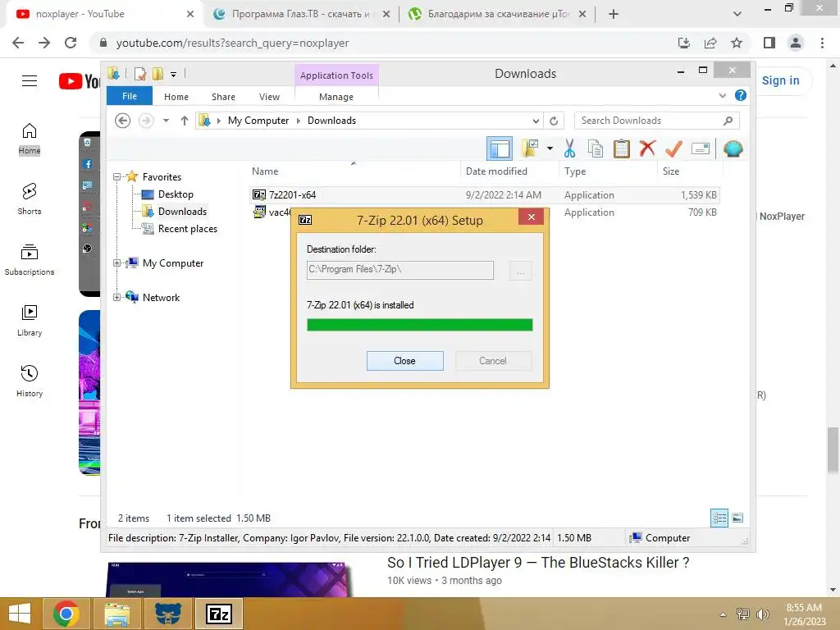840x630 pixels.
Task: Open File Explorer from the taskbar
Action: point(116,614)
